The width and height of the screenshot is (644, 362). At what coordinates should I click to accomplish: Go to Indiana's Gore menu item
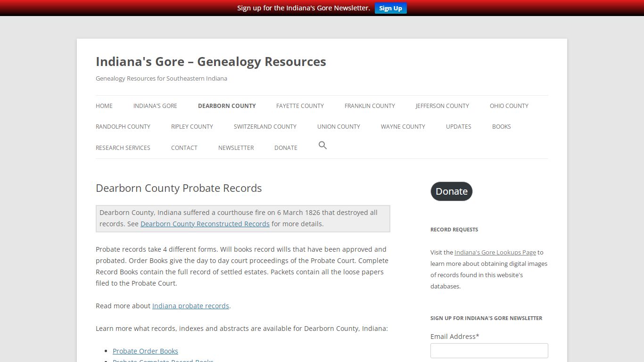point(155,106)
